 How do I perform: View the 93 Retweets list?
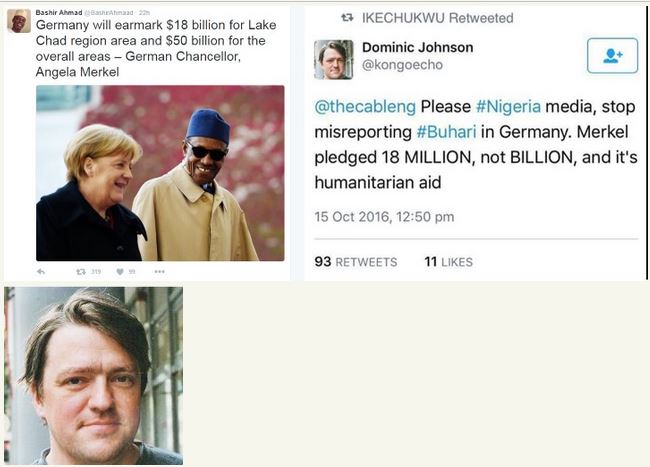(x=355, y=262)
